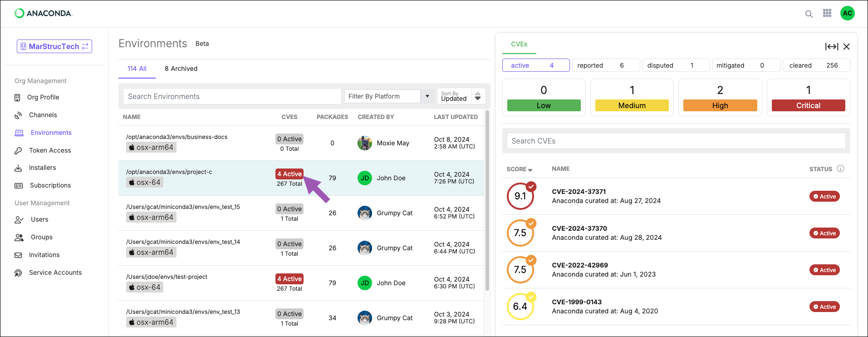Click the Installers download icon
868x337 pixels.
(18, 168)
